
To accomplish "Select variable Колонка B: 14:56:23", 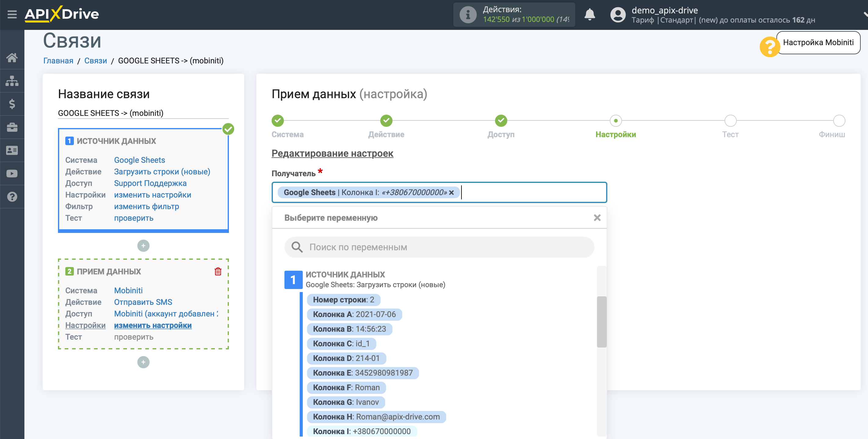I will click(x=349, y=329).
